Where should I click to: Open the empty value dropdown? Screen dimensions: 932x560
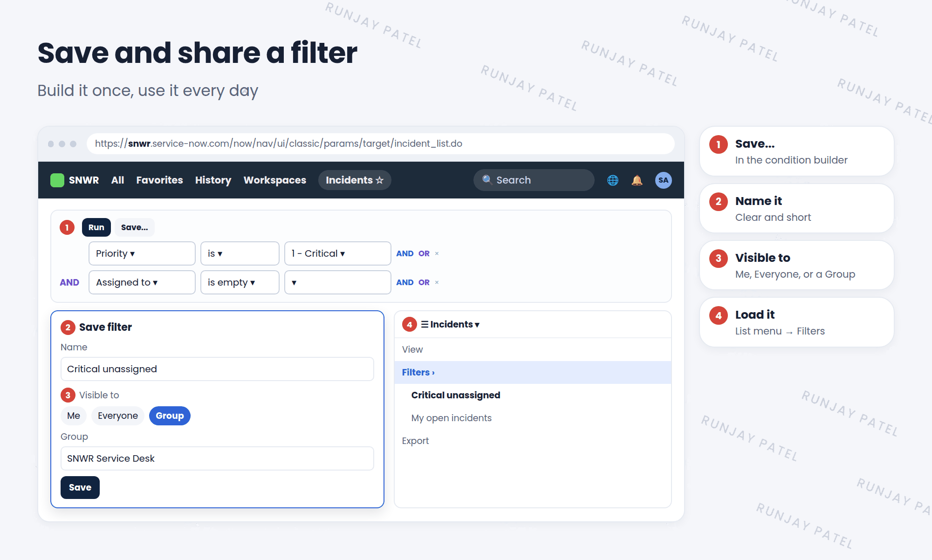pos(338,282)
